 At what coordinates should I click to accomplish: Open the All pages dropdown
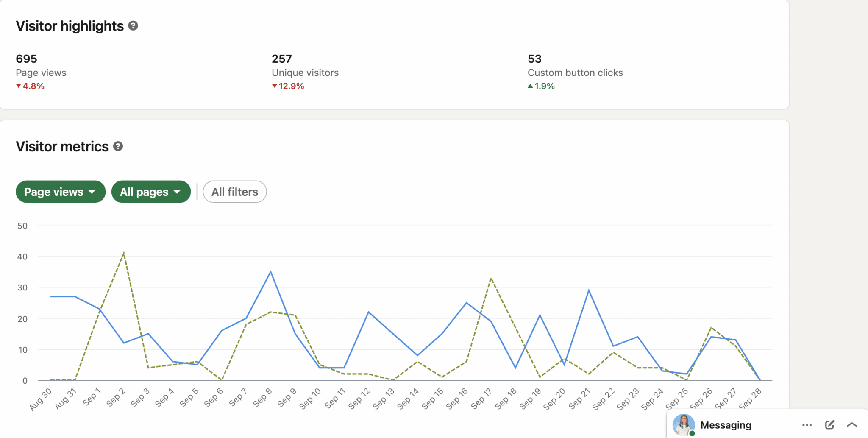(151, 192)
